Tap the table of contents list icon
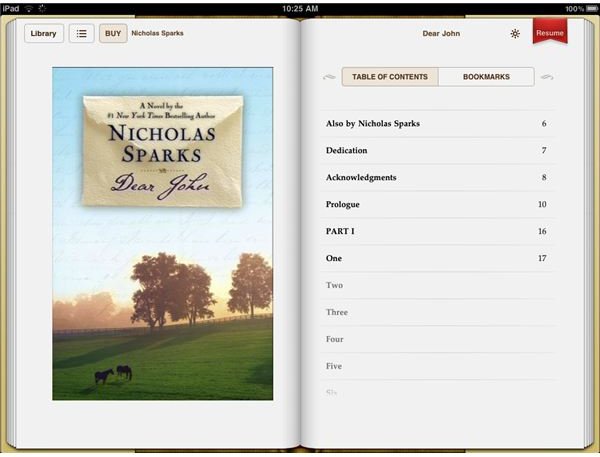This screenshot has width=600, height=457. coord(82,34)
